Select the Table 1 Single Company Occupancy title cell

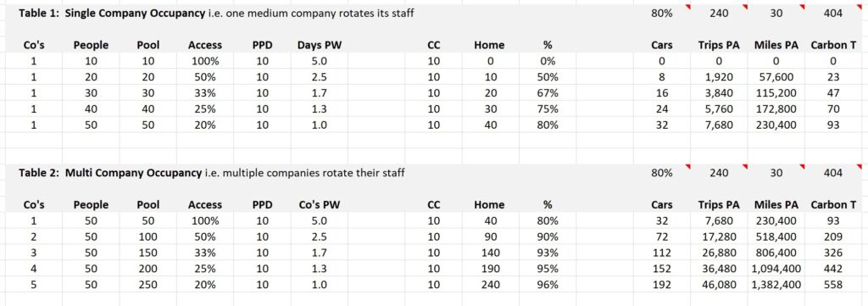[216, 14]
